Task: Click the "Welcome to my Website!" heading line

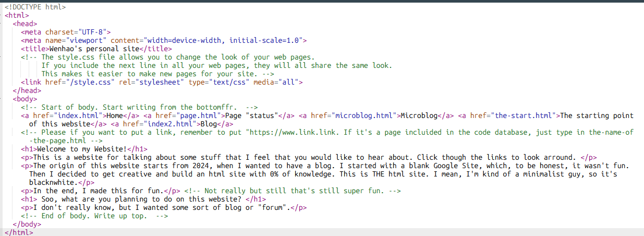Action: point(84,149)
